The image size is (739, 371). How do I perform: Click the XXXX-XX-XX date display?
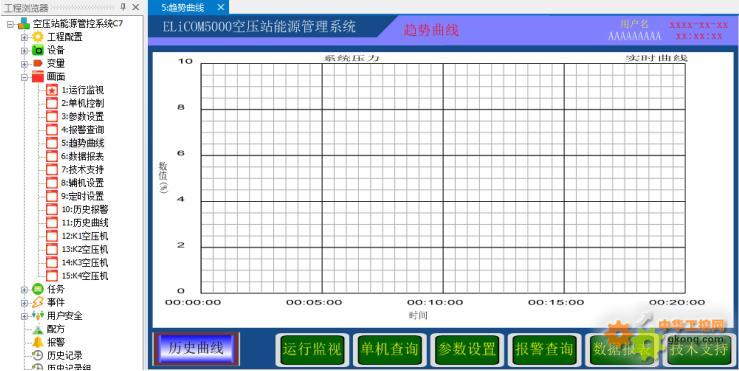click(x=699, y=25)
